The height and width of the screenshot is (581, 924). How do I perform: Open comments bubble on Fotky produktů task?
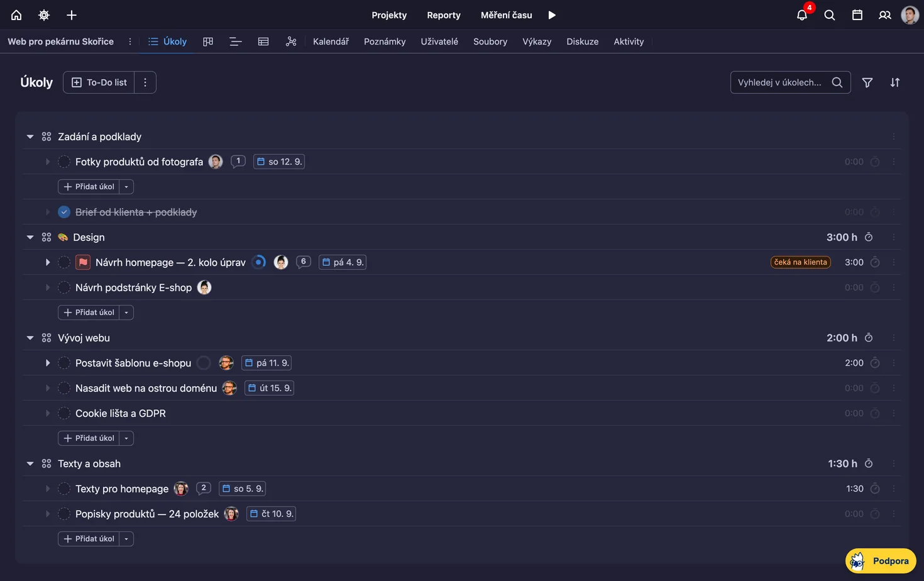pyautogui.click(x=238, y=162)
